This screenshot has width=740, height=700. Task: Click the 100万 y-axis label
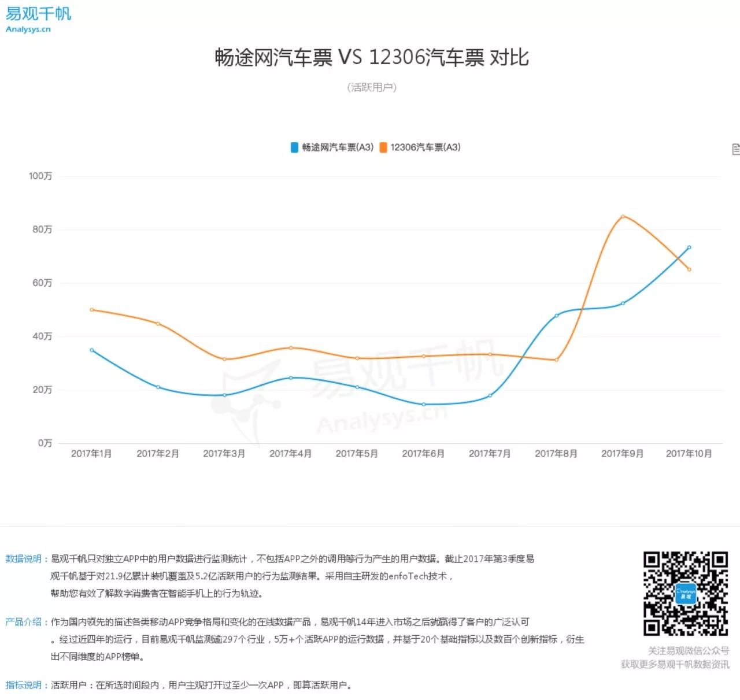tap(40, 176)
